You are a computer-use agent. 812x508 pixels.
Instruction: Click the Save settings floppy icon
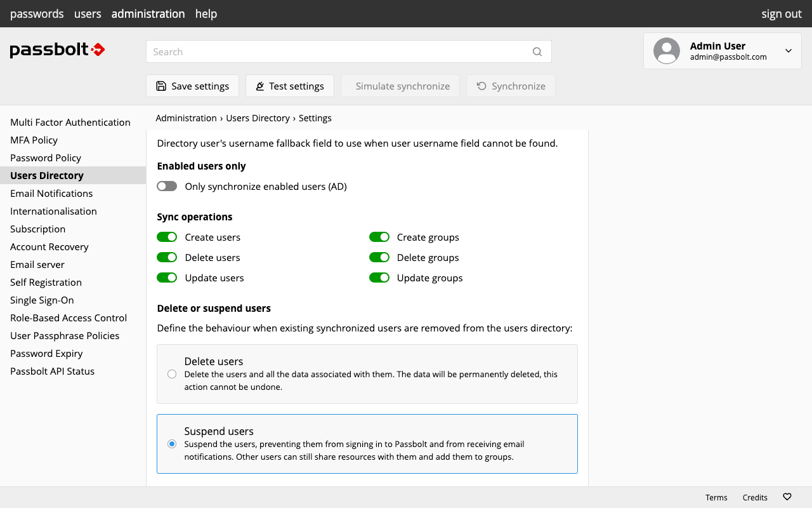(161, 86)
